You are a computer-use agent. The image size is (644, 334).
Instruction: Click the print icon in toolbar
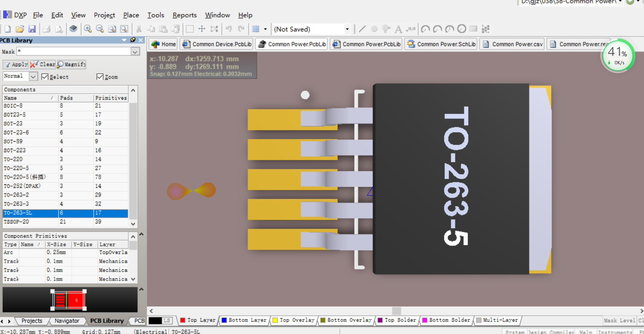tap(46, 29)
